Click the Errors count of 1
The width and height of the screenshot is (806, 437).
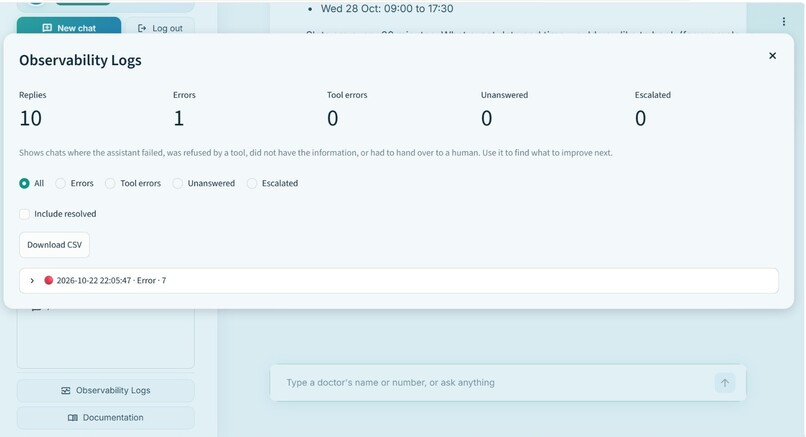pyautogui.click(x=178, y=118)
